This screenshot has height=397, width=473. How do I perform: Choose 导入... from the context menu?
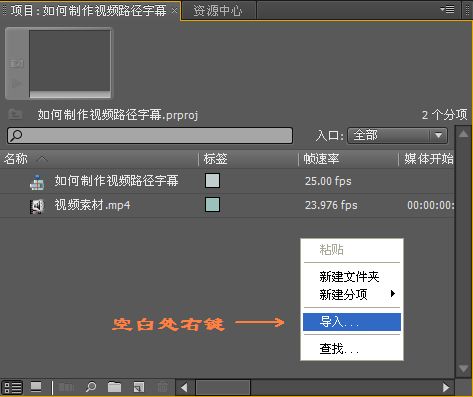point(352,322)
